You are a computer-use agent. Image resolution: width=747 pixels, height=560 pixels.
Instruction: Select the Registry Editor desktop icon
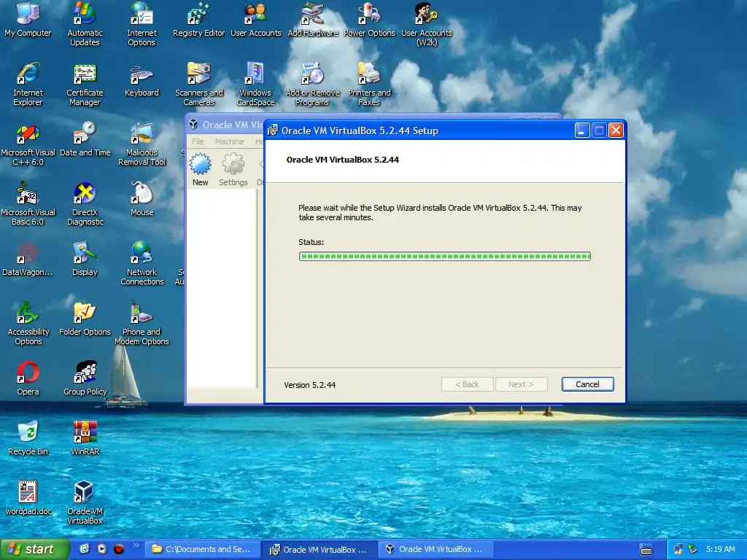point(198,20)
